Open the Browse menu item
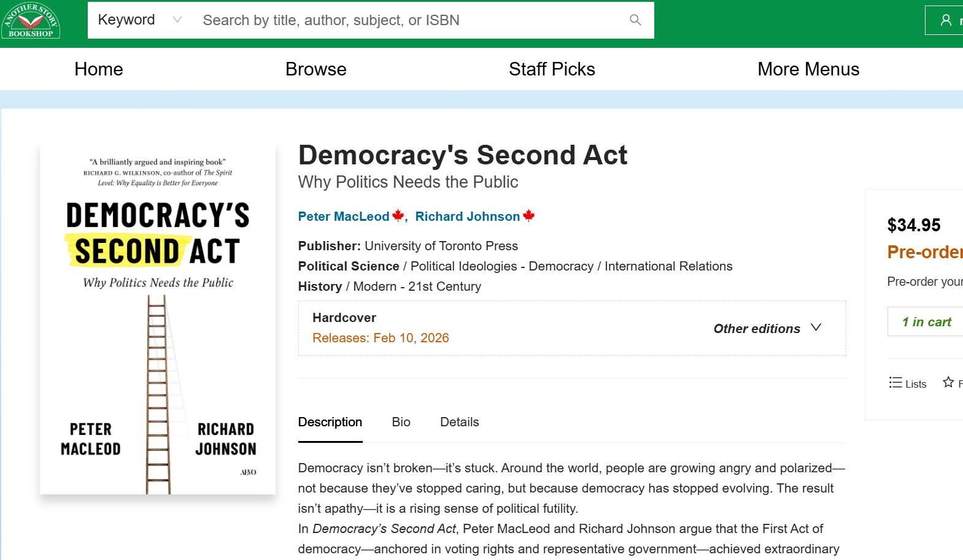Screen dimensions: 963x560 click(315, 69)
